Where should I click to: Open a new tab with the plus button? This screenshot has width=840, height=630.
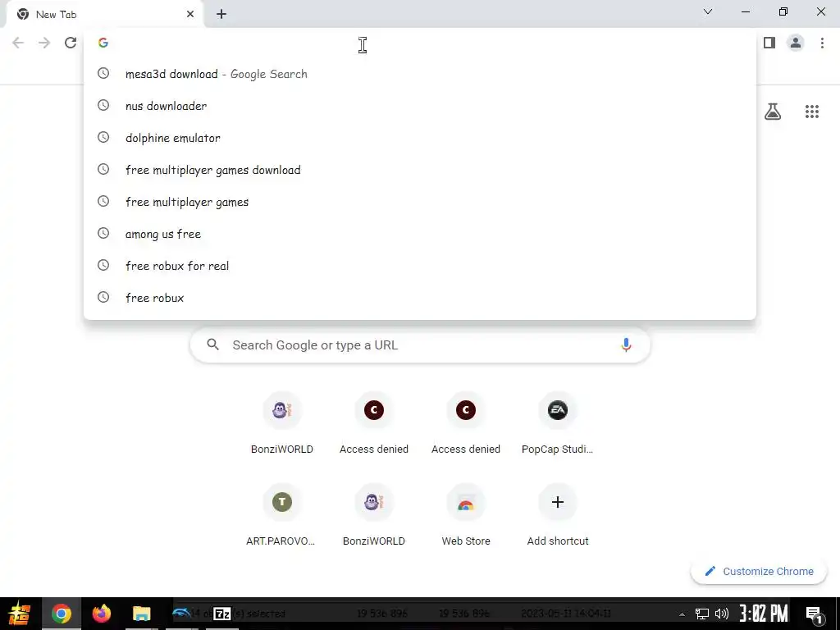tap(221, 15)
